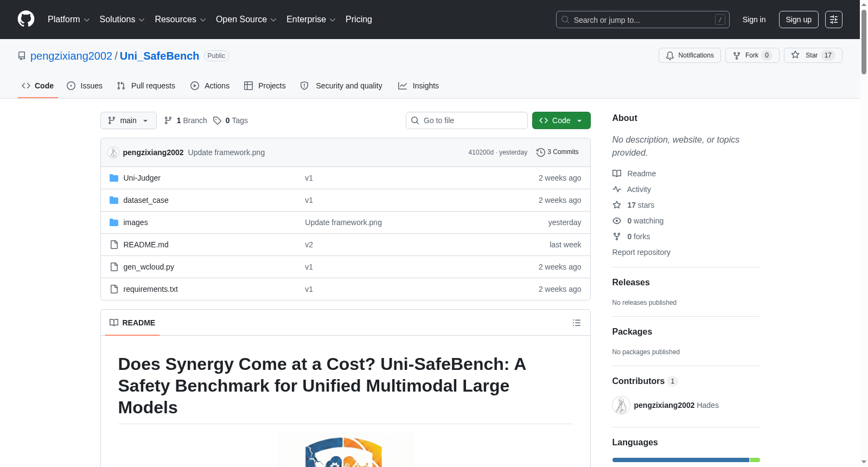Open the Uni-Judger folder icon
The width and height of the screenshot is (868, 467).
(114, 178)
